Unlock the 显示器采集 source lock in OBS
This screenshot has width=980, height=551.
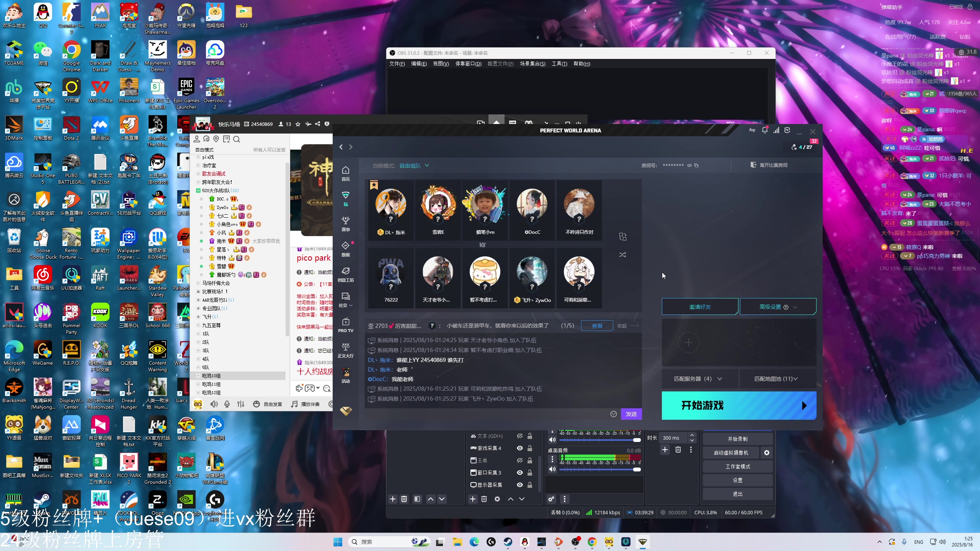pos(530,485)
